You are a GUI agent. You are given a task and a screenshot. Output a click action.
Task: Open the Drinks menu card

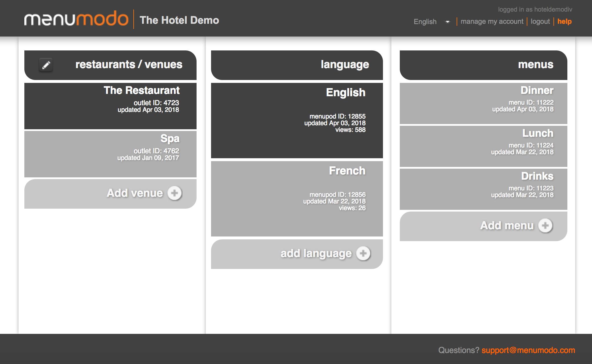[483, 189]
